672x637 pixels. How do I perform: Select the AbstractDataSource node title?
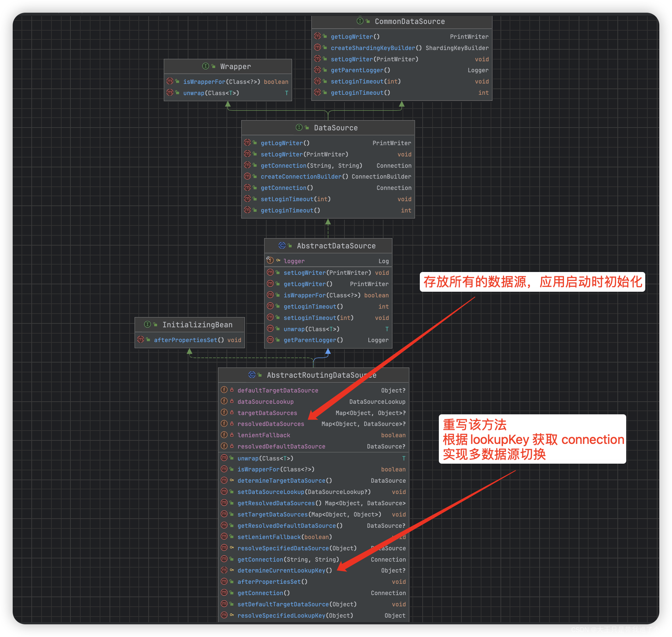[x=336, y=246]
